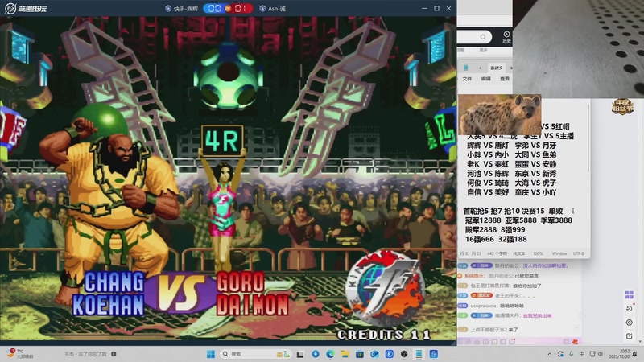Click the 100% zoom level in Notepad status bar
This screenshot has height=362, width=644.
pyautogui.click(x=538, y=253)
